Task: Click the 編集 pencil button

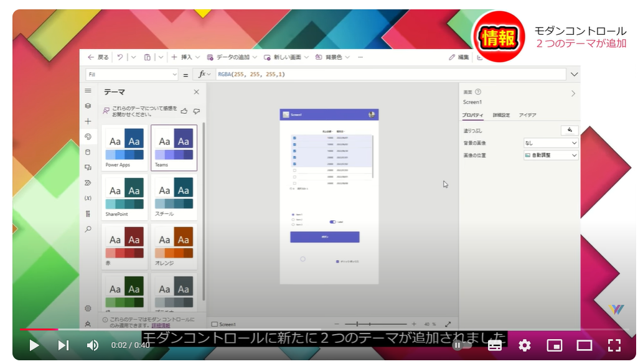Action: (x=459, y=57)
